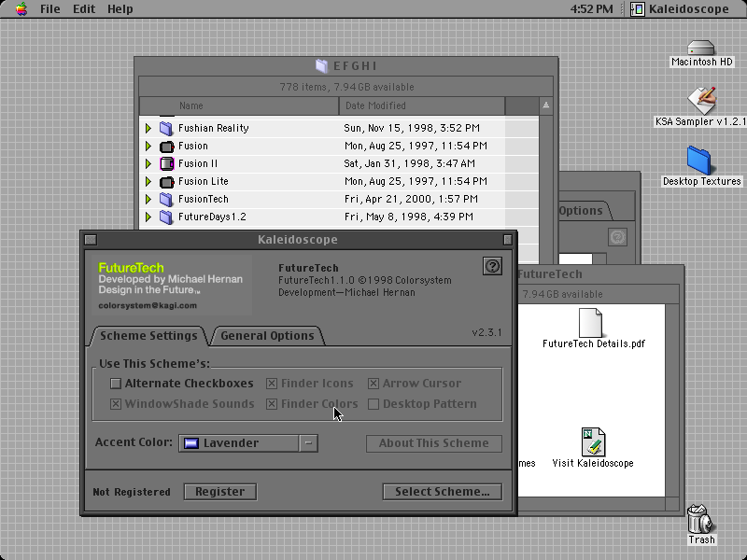The width and height of the screenshot is (747, 560).
Task: Select the Desktop Textures folder icon
Action: tap(699, 161)
